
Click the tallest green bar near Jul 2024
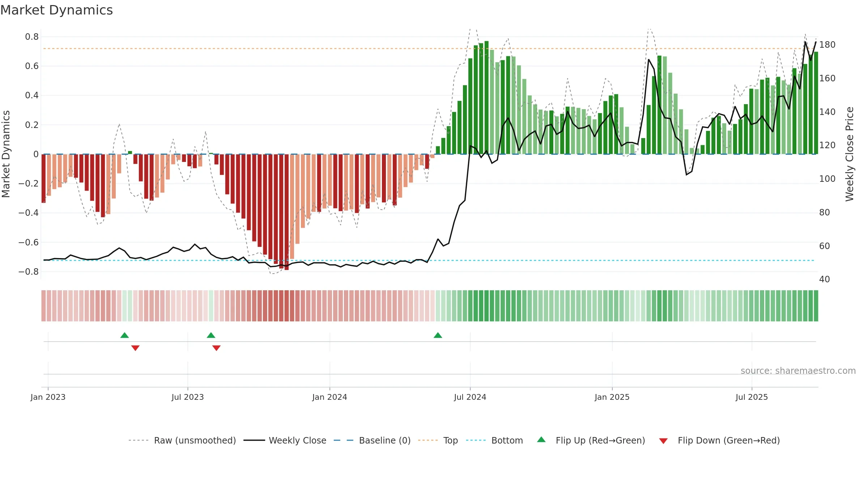[x=486, y=98]
